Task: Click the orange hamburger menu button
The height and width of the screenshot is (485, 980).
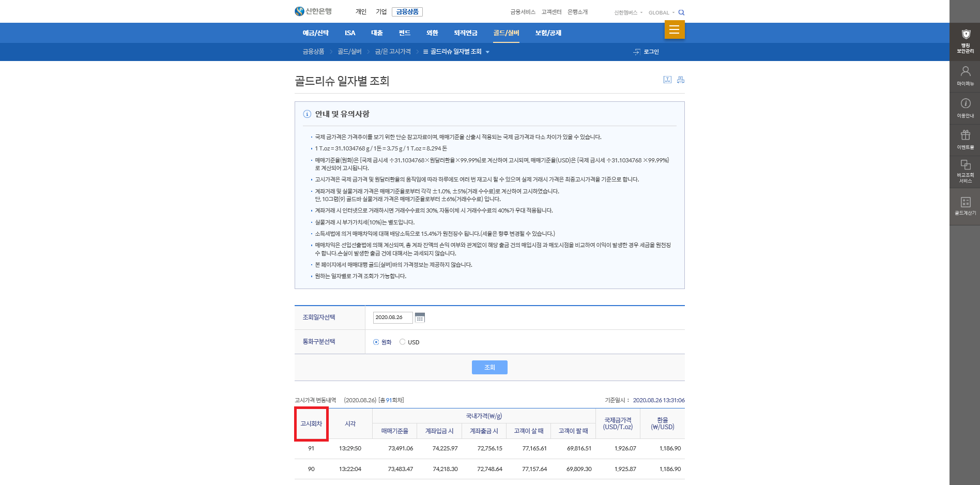Action: tap(674, 29)
